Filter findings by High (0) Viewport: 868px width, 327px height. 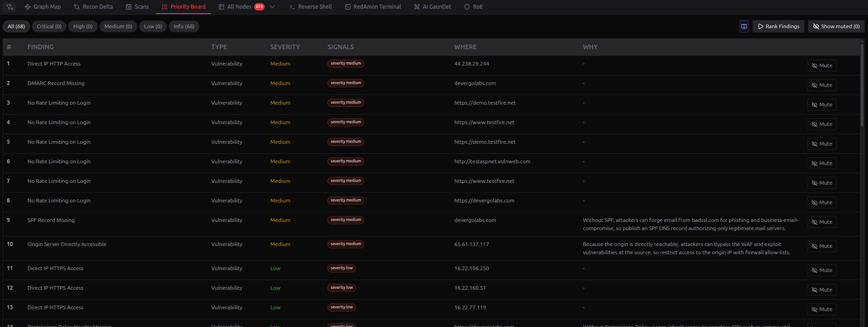(x=83, y=26)
